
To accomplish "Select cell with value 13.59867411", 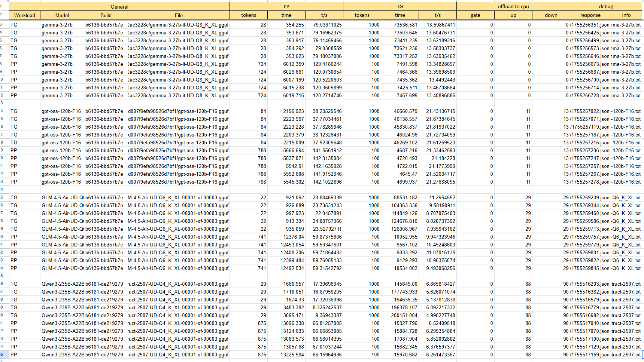I will (438, 25).
